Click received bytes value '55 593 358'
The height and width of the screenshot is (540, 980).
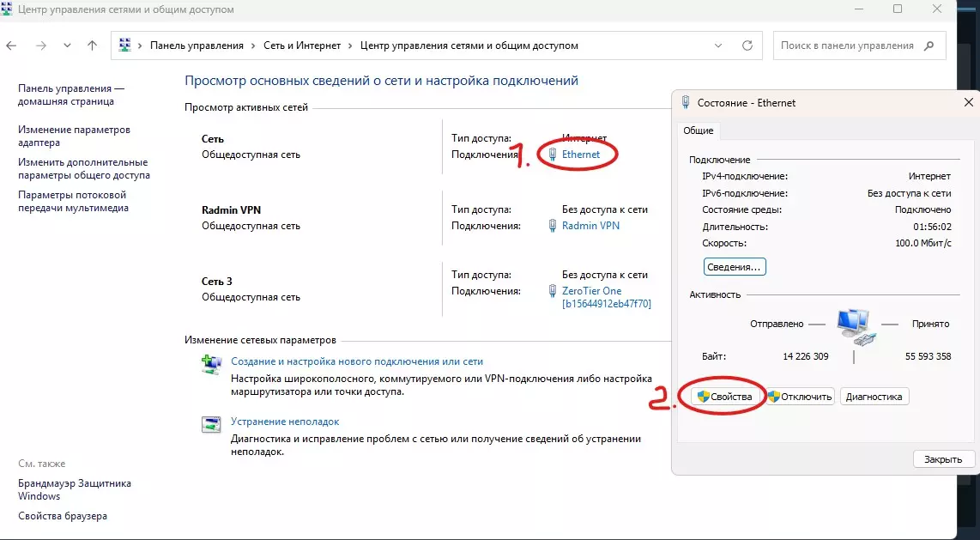(x=929, y=356)
